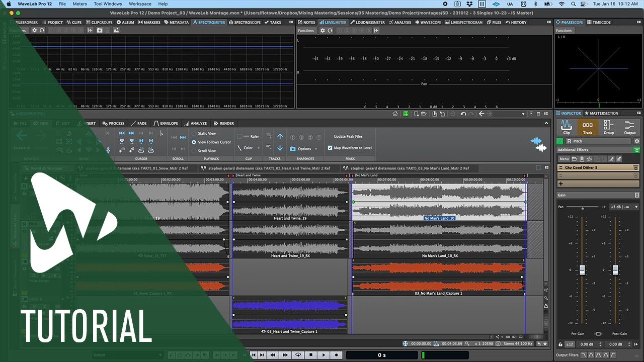Click the Record transport button

point(336,355)
